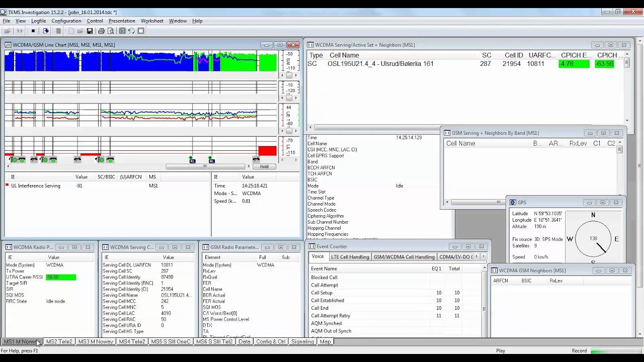Click the fast-forward replay icon
Image resolution: width=644 pixels, height=362 pixels.
click(x=20, y=31)
